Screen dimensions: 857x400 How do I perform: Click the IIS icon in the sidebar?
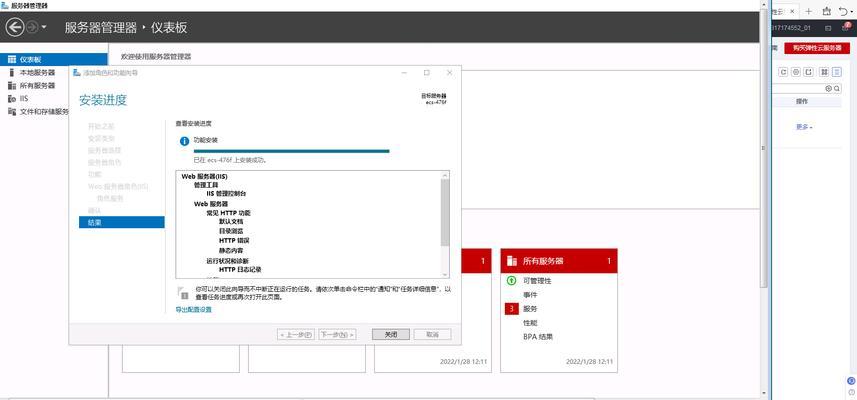coord(12,99)
